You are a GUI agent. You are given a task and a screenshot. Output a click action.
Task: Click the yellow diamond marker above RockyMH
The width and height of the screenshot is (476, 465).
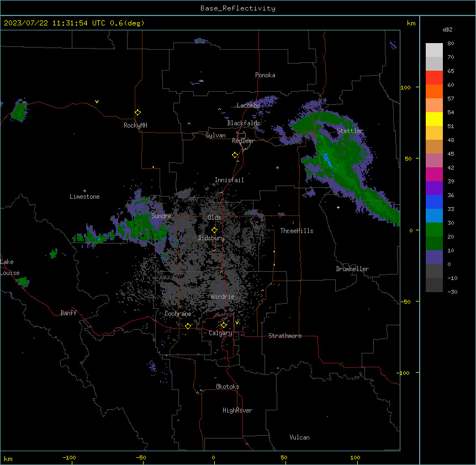(137, 113)
